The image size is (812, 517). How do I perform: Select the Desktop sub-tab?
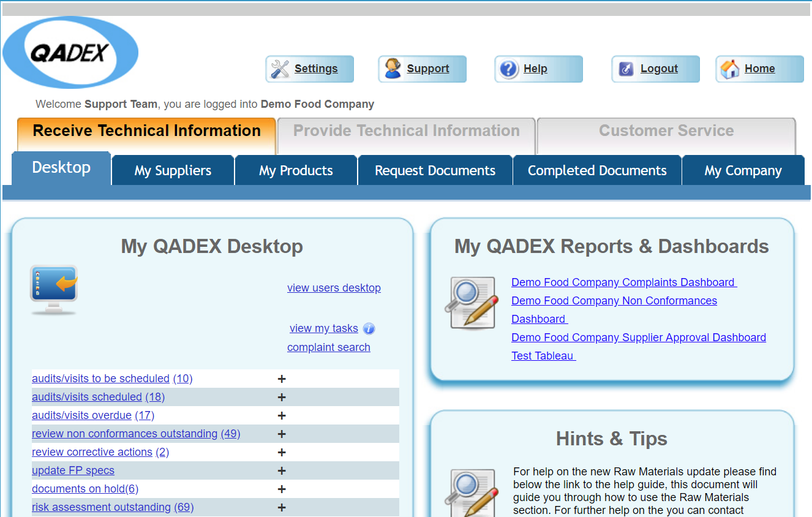point(61,168)
